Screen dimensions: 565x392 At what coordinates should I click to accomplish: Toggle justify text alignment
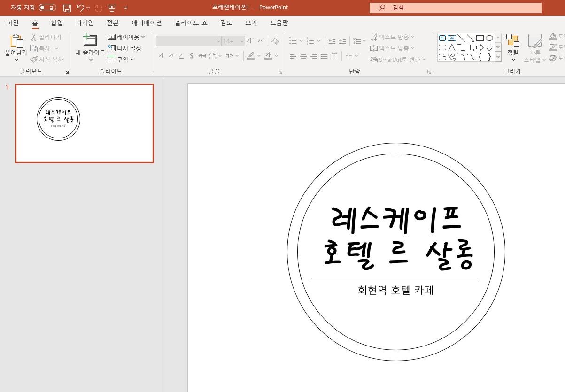tap(324, 56)
